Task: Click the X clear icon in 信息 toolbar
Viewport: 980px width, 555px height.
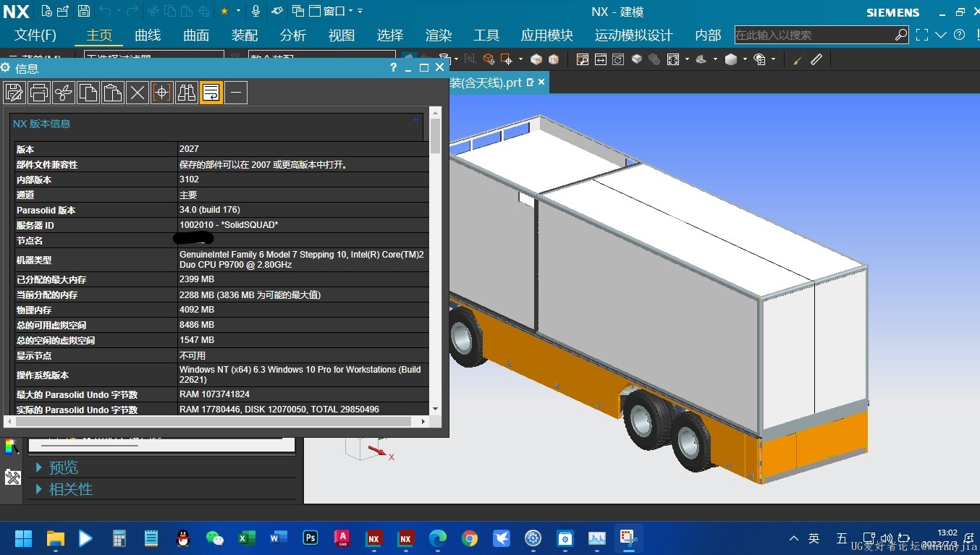Action: click(138, 93)
